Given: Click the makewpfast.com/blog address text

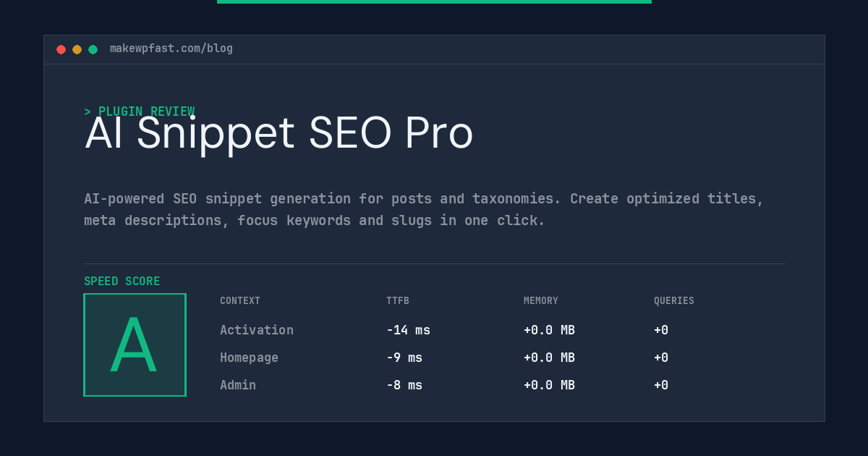Looking at the screenshot, I should click(171, 48).
